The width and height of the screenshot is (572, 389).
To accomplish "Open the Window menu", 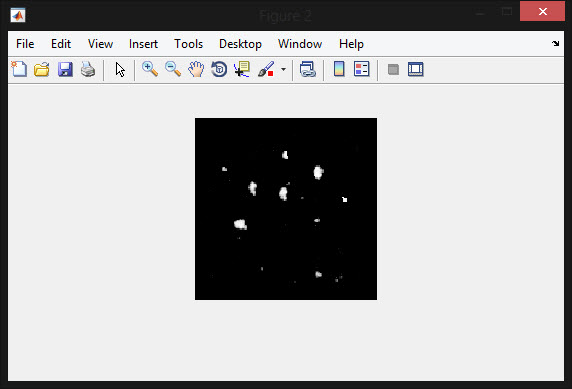I will click(300, 44).
